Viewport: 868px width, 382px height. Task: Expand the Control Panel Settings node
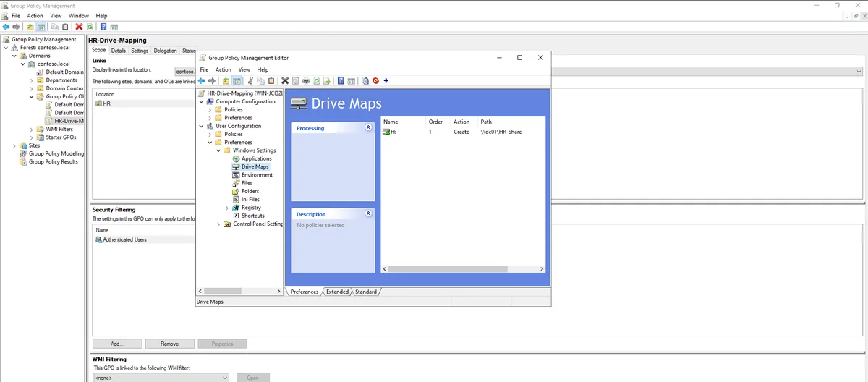pos(218,224)
